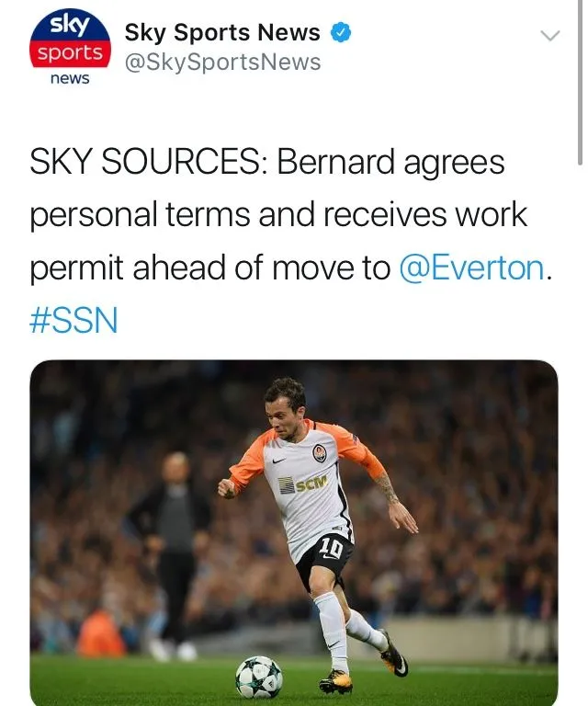The width and height of the screenshot is (588, 706).
Task: Open the Sky Sports News profile avatar
Action: pyautogui.click(x=70, y=49)
